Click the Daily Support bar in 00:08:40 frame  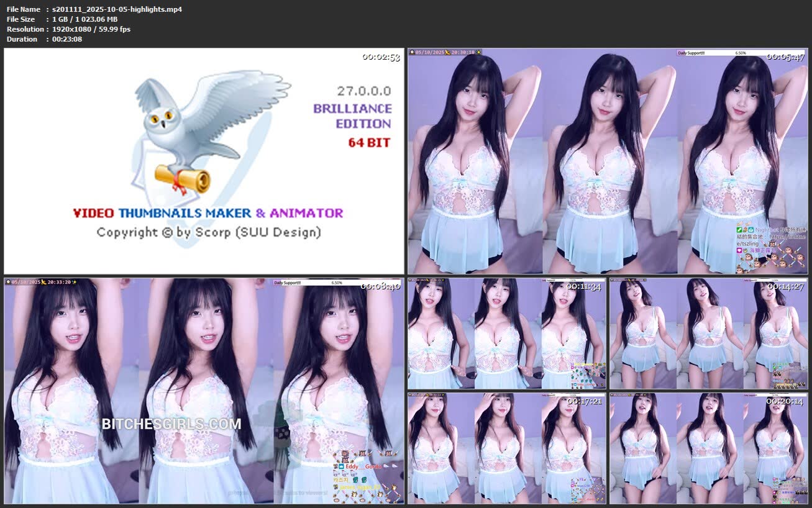pos(315,283)
